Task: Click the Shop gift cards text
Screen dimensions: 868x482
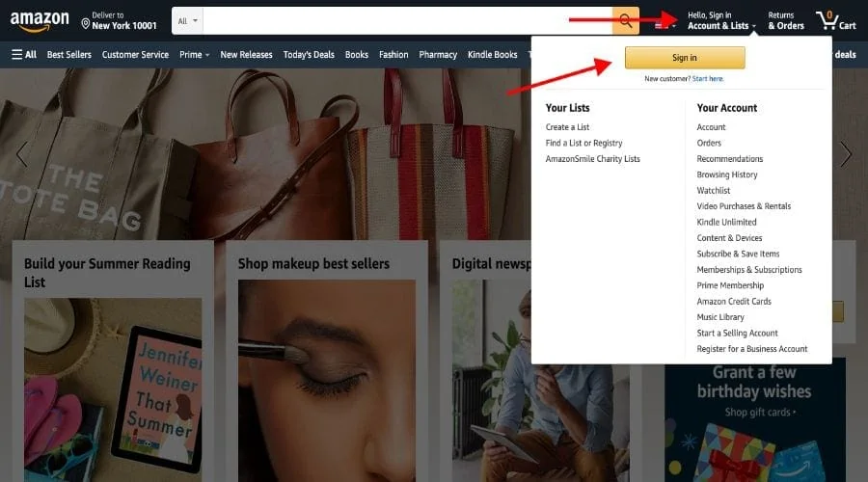Action: click(x=760, y=413)
